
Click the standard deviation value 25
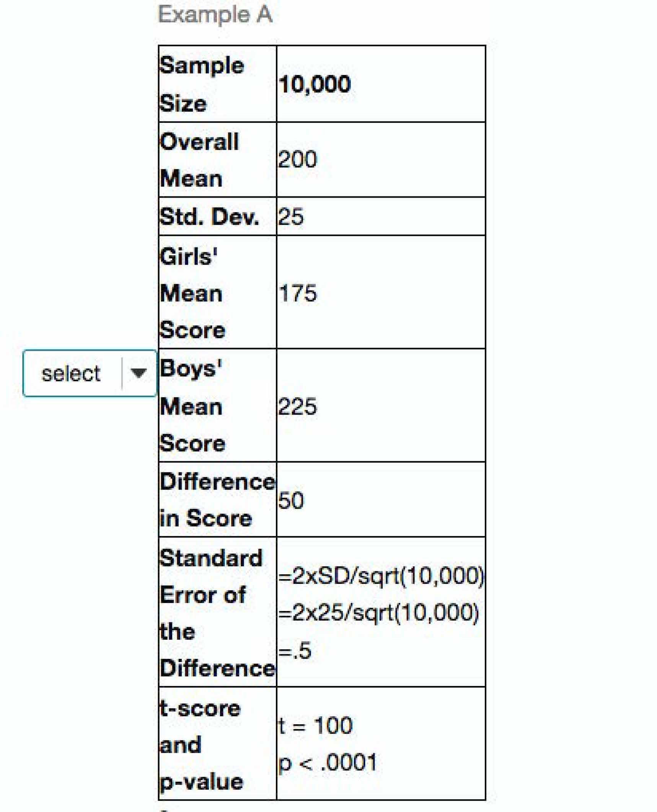coord(291,217)
